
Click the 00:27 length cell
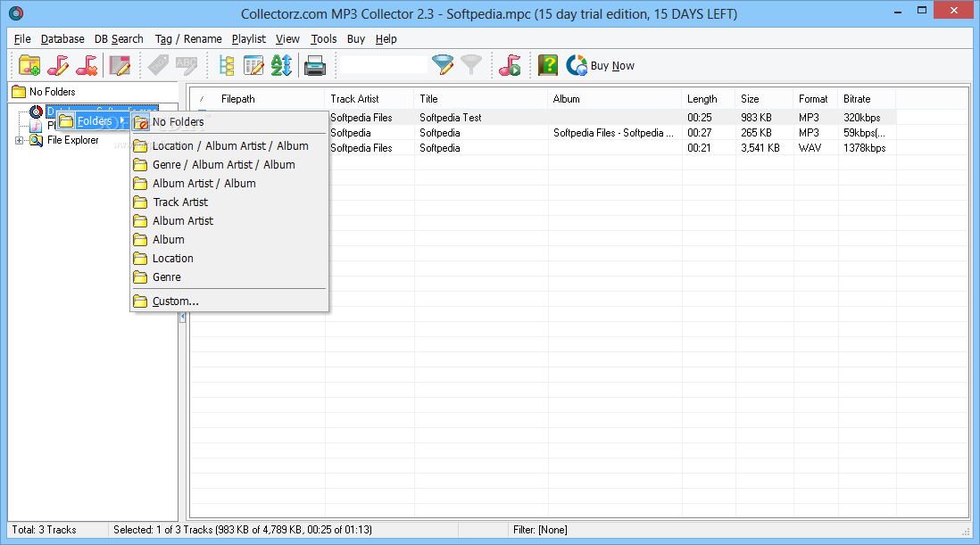click(700, 133)
